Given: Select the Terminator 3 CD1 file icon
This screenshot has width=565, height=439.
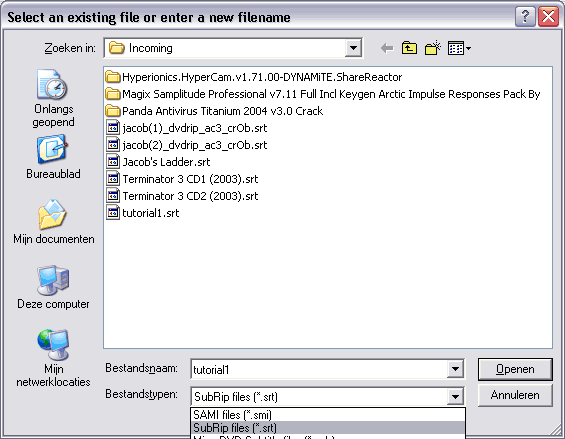Looking at the screenshot, I should 113,178.
